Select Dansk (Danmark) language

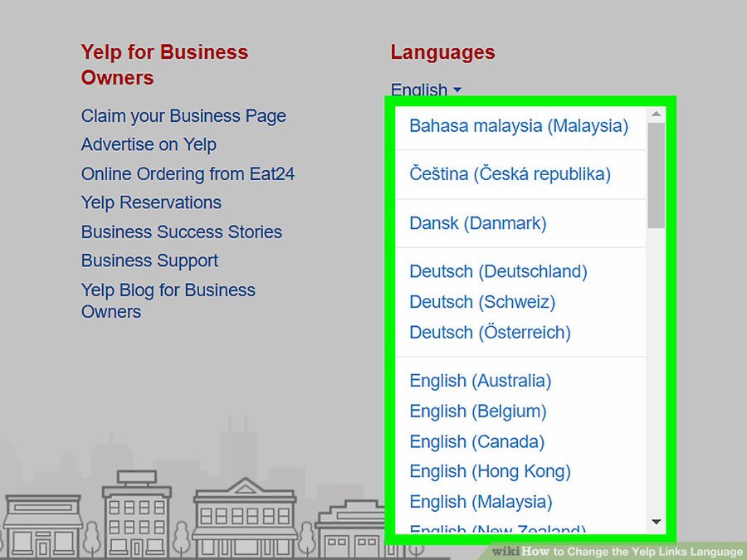tap(478, 223)
